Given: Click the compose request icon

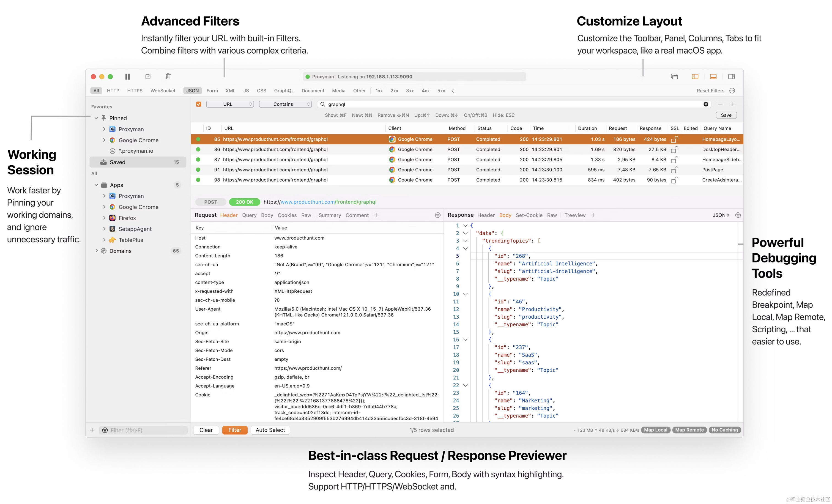Looking at the screenshot, I should [148, 77].
